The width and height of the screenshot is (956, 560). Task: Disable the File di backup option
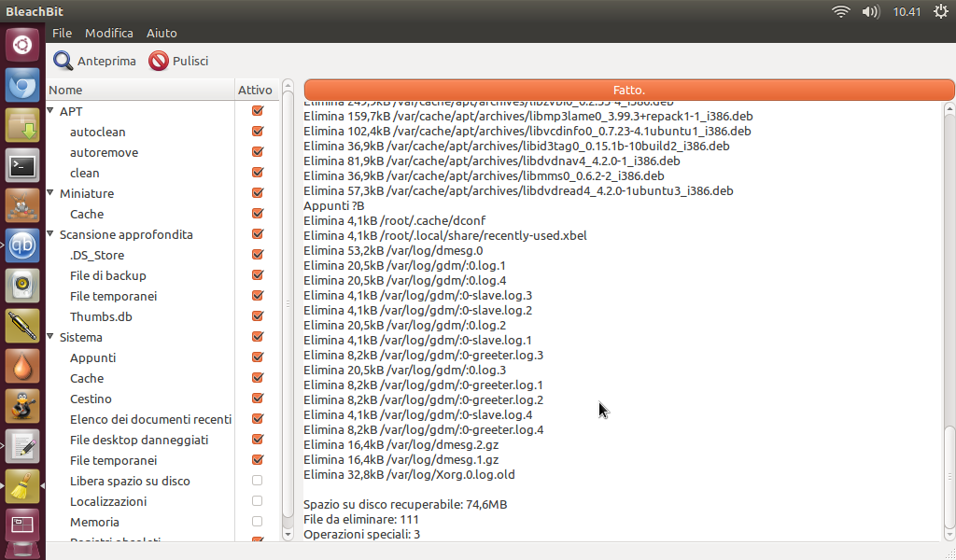point(258,275)
